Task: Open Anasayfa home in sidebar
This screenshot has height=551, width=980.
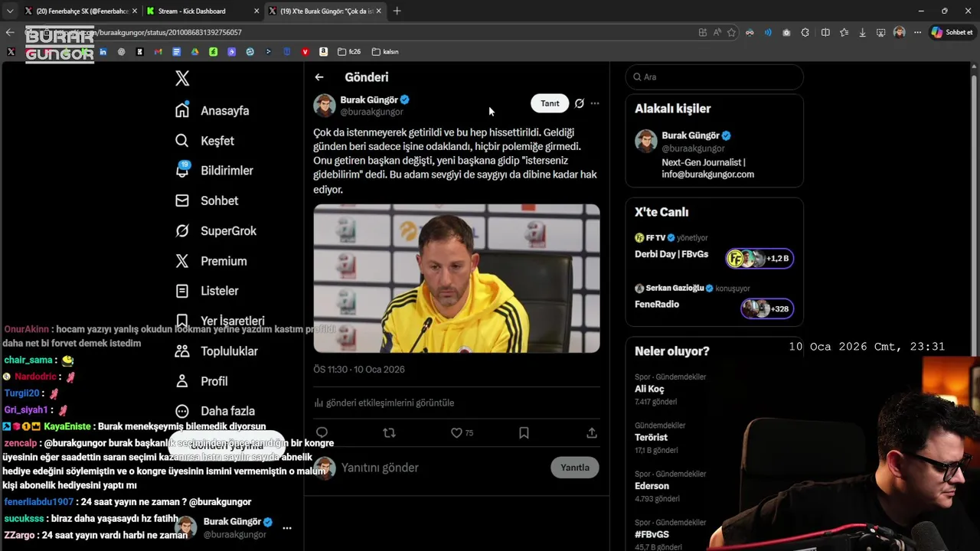Action: [212, 110]
